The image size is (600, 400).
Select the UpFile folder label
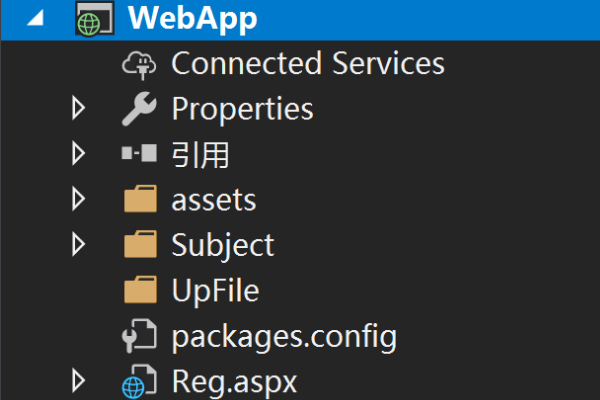215,290
